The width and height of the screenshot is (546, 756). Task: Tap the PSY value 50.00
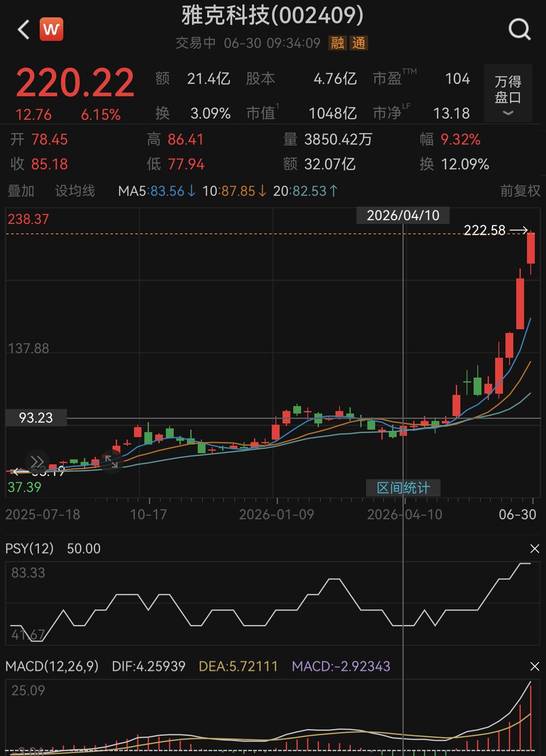(84, 549)
